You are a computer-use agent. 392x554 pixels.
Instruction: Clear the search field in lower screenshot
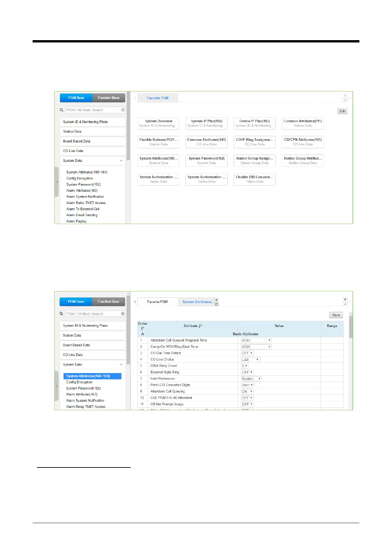[x=122, y=314]
